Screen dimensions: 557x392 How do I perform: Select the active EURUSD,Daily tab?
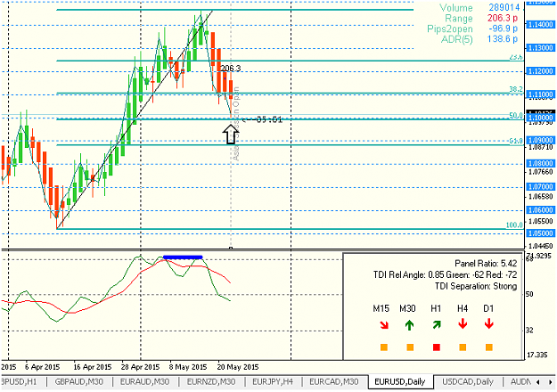(400, 381)
